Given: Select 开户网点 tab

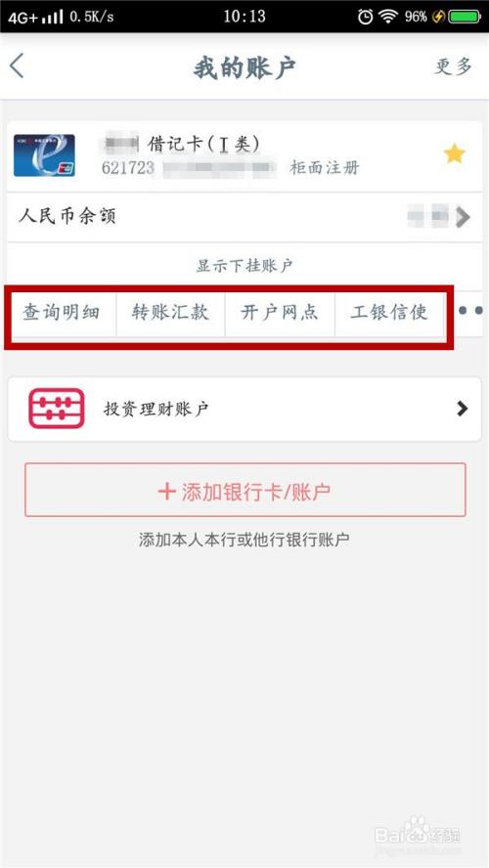Looking at the screenshot, I should click(x=280, y=312).
